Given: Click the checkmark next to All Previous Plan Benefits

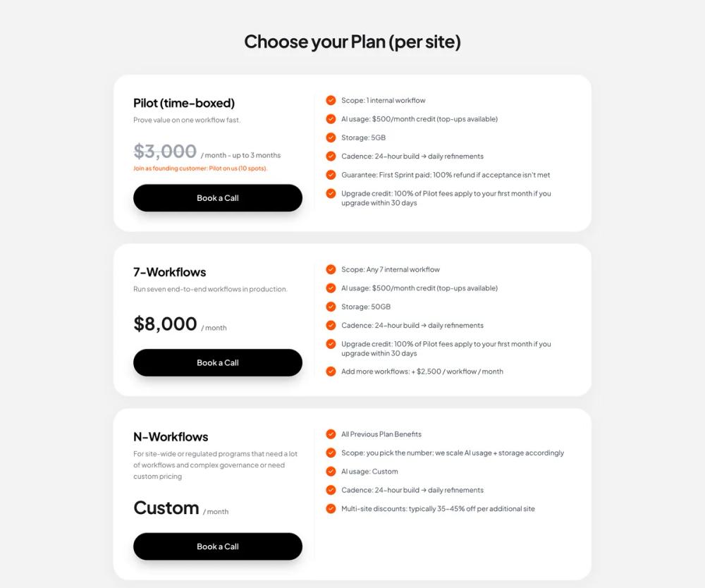Looking at the screenshot, I should point(331,434).
